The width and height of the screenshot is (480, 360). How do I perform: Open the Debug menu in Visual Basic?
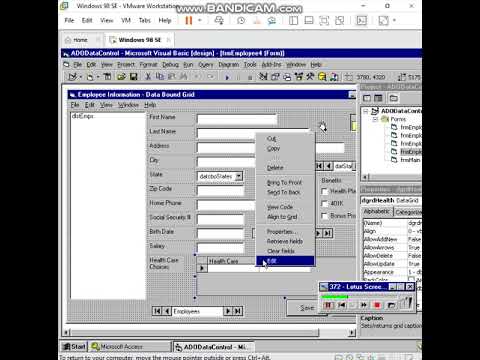170,65
